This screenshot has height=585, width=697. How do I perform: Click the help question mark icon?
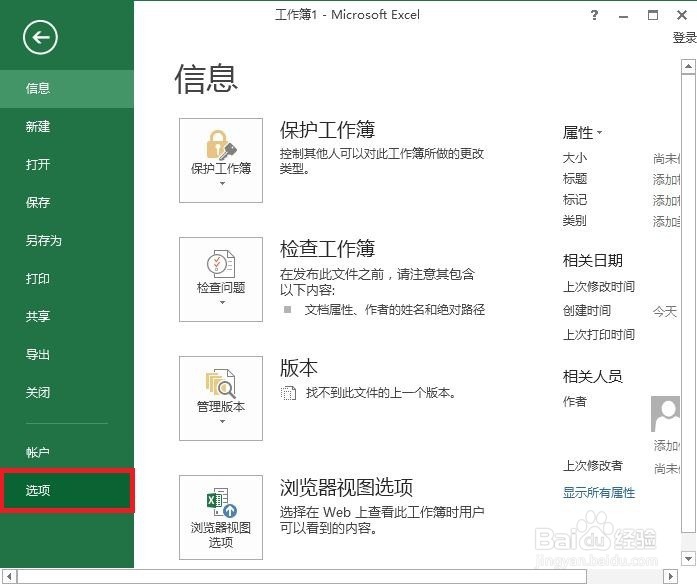point(594,16)
